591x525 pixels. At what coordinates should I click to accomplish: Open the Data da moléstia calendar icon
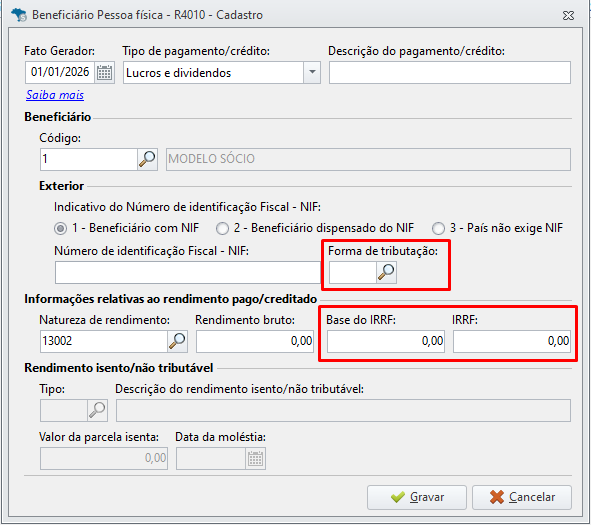tap(256, 458)
